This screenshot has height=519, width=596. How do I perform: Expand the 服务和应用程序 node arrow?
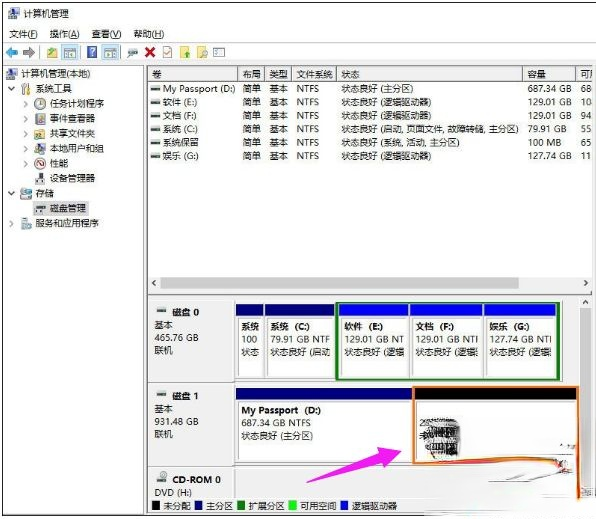(12, 223)
